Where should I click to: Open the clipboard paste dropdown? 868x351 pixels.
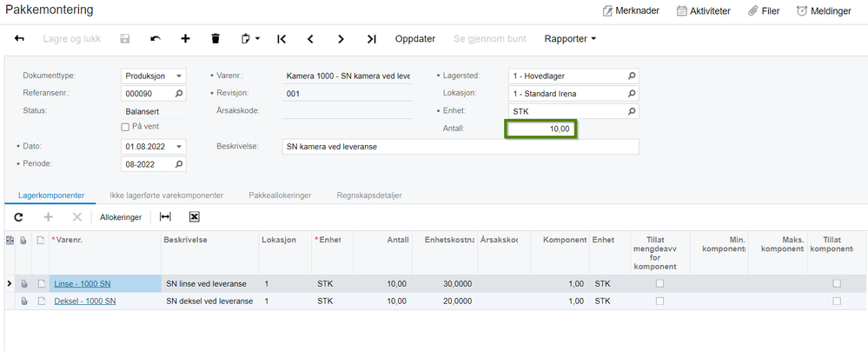coord(251,39)
